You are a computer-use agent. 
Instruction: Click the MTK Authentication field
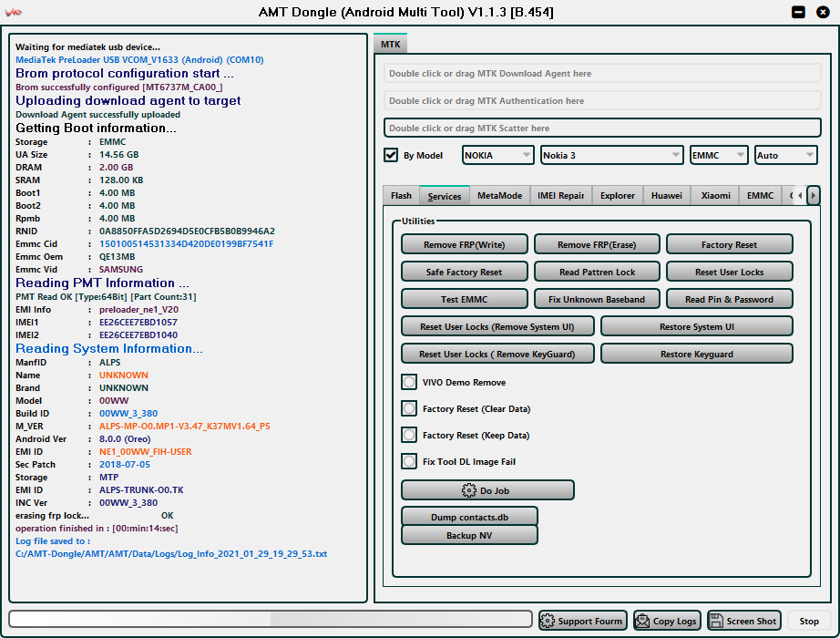602,101
